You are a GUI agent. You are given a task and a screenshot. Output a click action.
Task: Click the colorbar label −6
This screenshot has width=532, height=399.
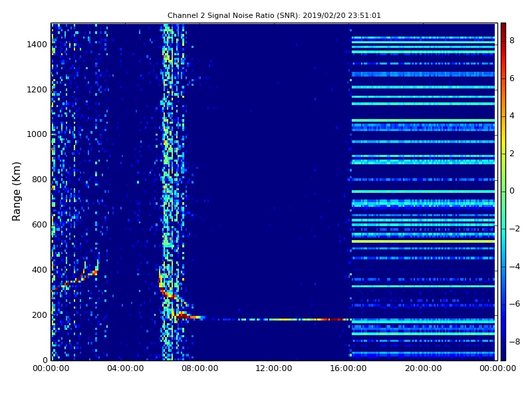click(x=514, y=304)
